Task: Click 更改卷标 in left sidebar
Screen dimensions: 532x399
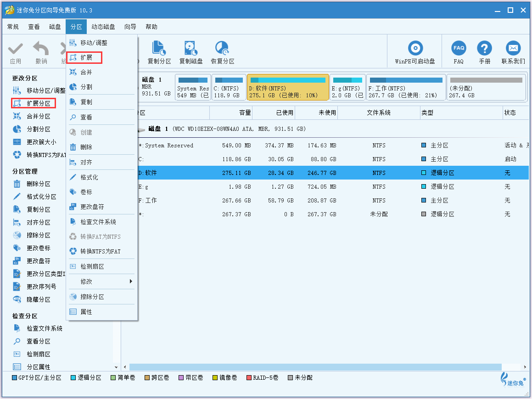Action: coord(32,248)
